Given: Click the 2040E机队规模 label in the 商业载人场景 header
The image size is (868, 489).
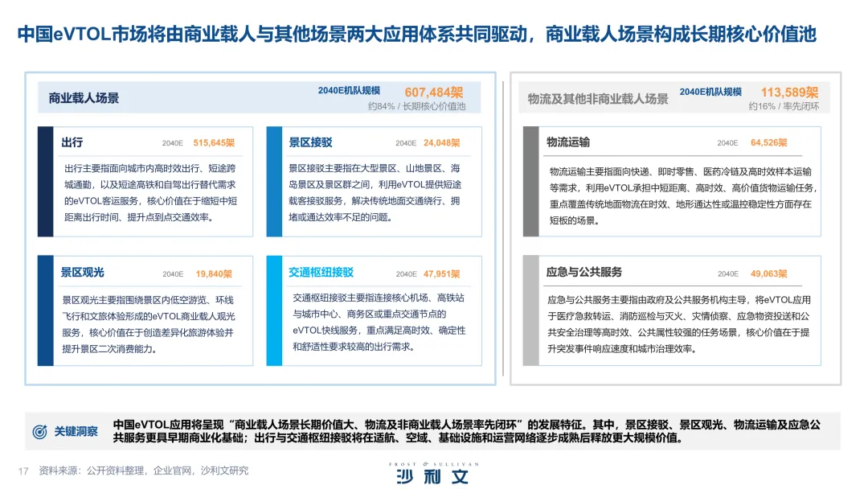Looking at the screenshot, I should (x=349, y=90).
